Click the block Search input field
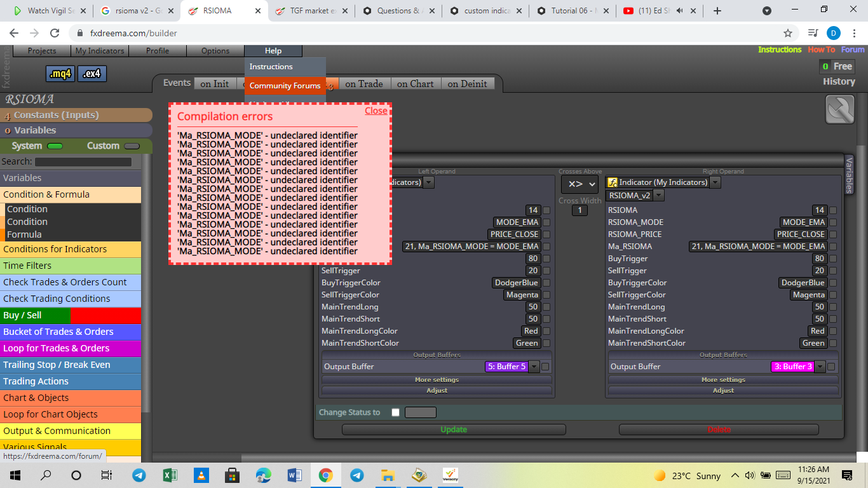The width and height of the screenshot is (868, 488). coord(83,162)
